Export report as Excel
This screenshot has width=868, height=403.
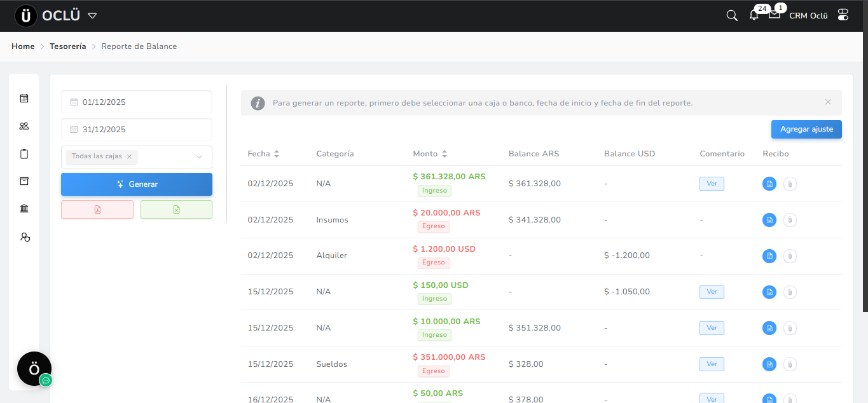click(176, 210)
